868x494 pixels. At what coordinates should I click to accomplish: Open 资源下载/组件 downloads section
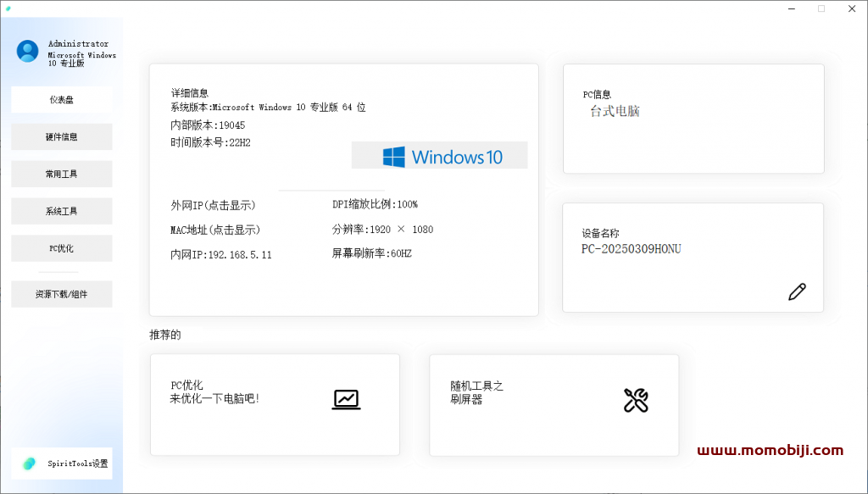(61, 294)
